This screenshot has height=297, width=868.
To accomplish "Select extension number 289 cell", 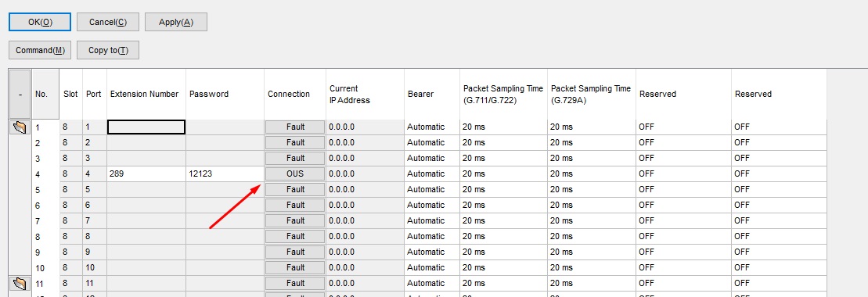I will (146, 174).
